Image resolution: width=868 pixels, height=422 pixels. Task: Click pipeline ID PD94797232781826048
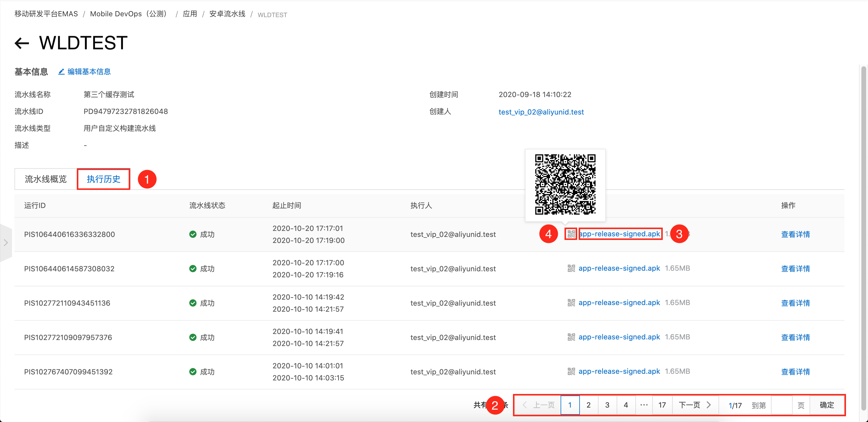coord(126,111)
